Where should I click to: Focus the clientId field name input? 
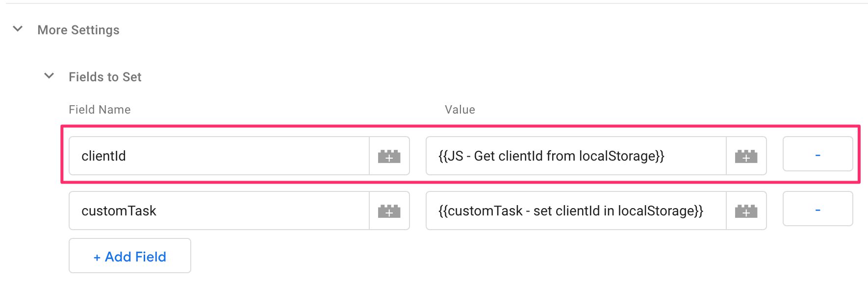click(x=219, y=156)
